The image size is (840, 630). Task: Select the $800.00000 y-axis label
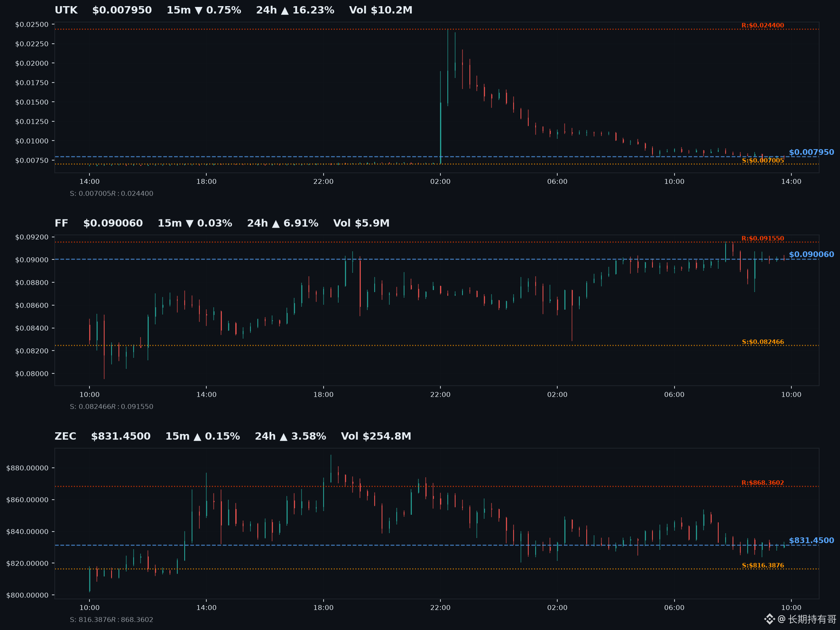(27, 596)
